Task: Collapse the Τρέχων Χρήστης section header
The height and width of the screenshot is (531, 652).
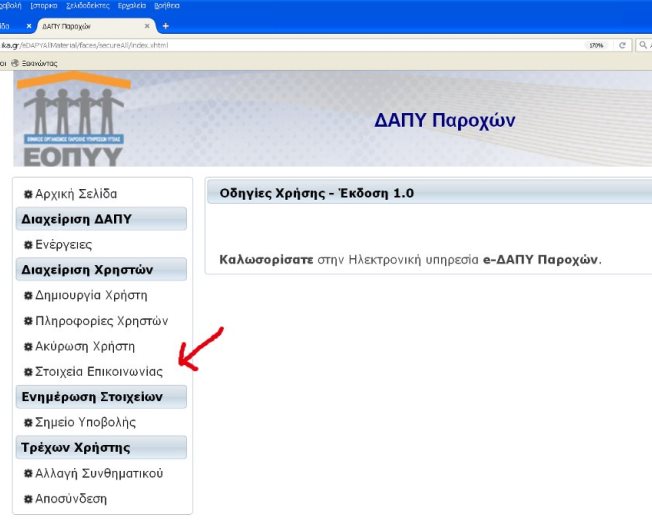Action: pos(101,447)
